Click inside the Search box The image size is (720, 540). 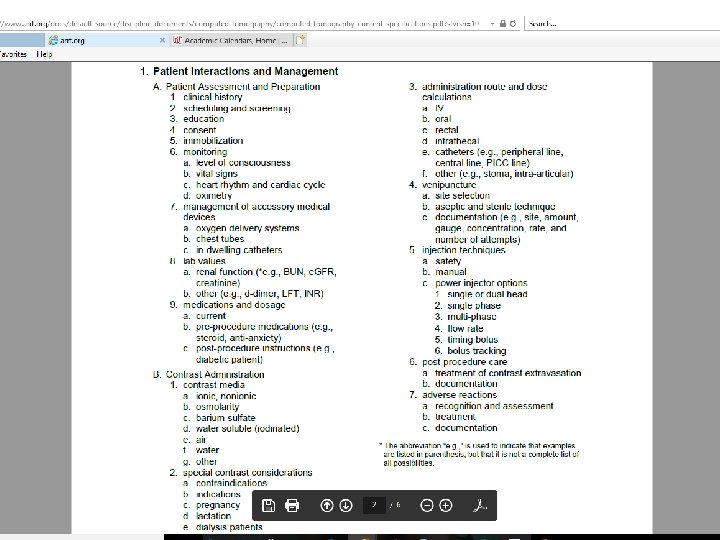pyautogui.click(x=622, y=23)
